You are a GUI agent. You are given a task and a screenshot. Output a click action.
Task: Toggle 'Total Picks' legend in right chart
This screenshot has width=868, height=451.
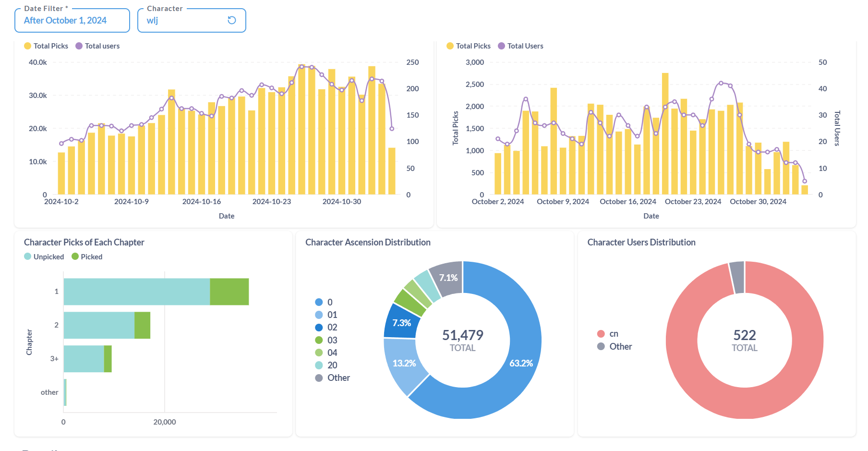(x=469, y=46)
